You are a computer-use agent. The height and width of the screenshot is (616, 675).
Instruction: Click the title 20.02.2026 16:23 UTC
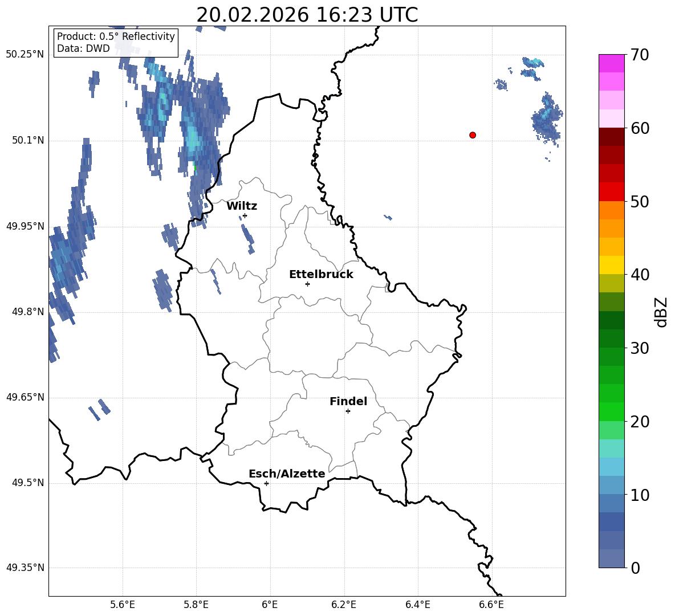[x=307, y=15]
